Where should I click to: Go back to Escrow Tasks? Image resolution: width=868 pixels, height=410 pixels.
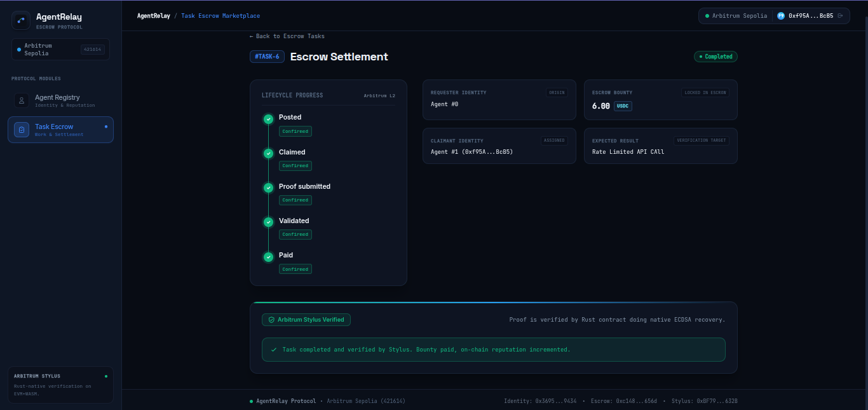pos(287,36)
